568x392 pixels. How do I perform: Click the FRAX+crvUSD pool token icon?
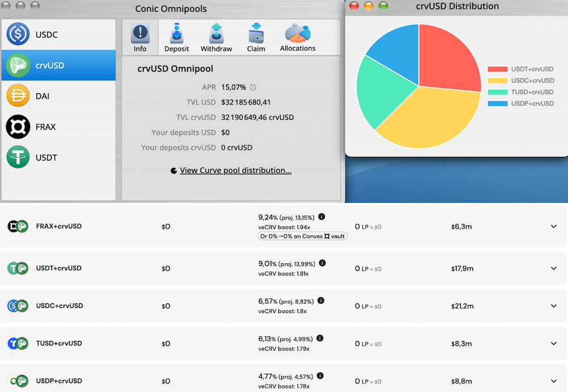[x=18, y=226]
